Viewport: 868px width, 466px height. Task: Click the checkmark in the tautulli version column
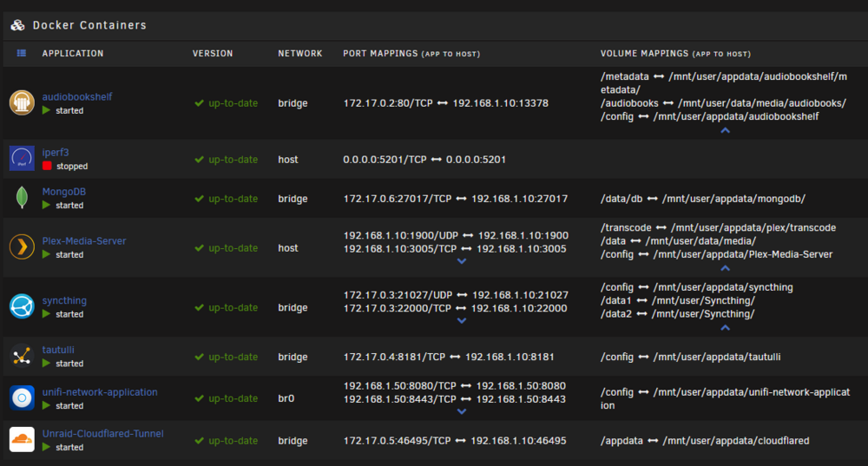(x=200, y=357)
